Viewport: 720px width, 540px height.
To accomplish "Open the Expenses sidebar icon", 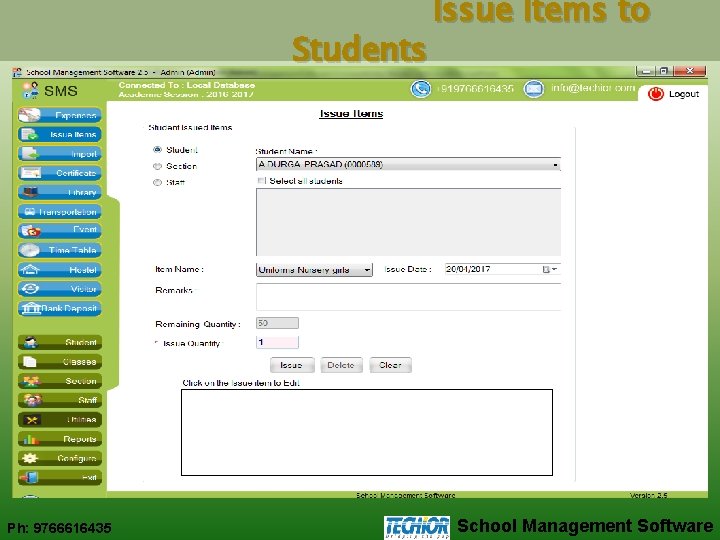I will click(30, 115).
